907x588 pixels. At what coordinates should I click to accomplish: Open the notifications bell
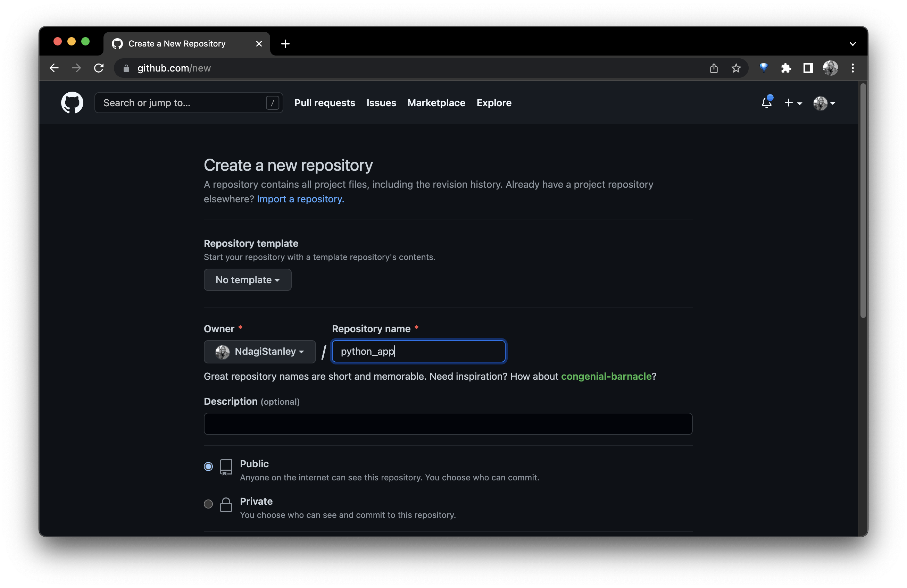point(766,103)
